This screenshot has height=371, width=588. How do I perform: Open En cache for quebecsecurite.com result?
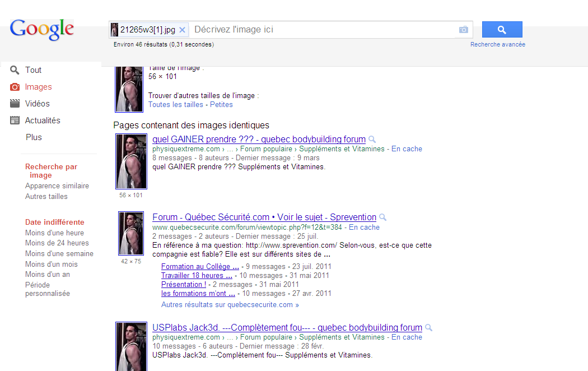(x=364, y=228)
